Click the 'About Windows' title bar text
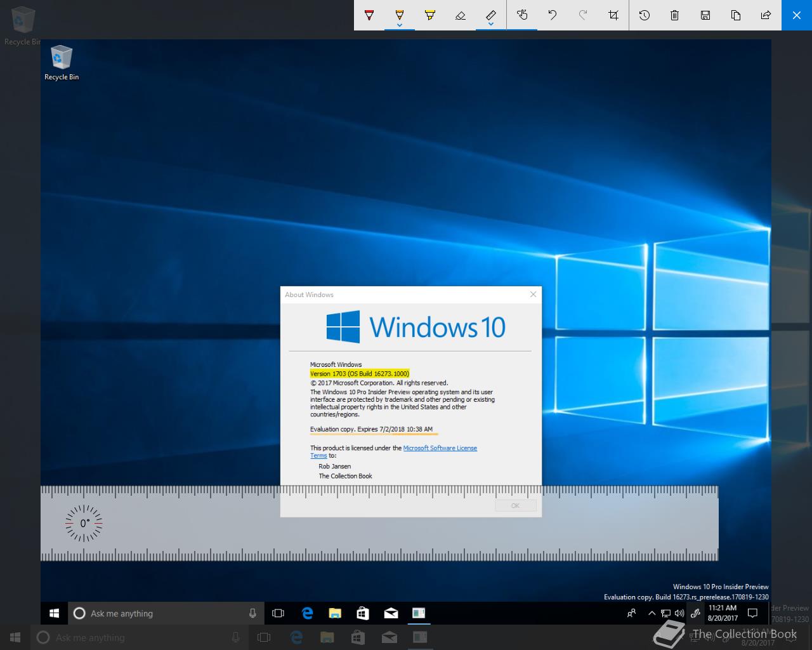Screen dimensions: 812x650 coord(309,295)
